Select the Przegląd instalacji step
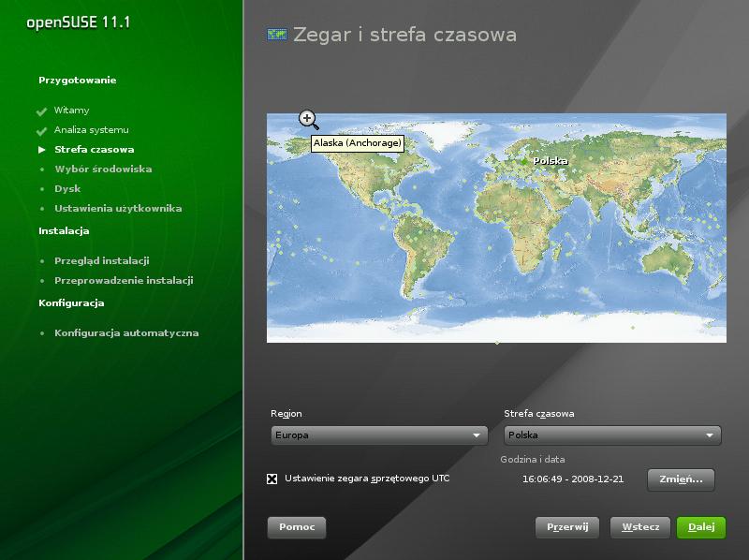Viewport: 749px width, 560px height. (x=102, y=261)
